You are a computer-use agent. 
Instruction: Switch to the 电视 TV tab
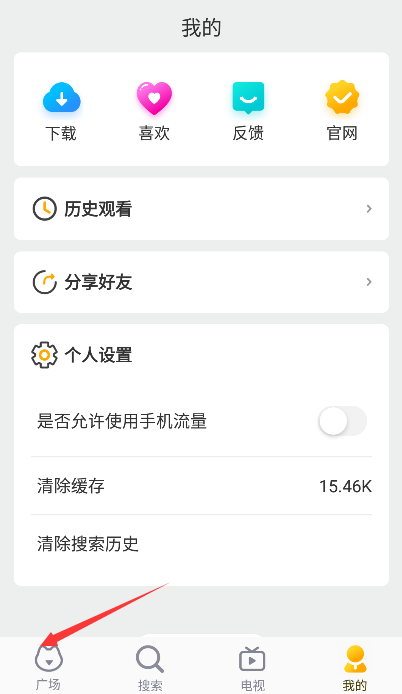[252, 668]
